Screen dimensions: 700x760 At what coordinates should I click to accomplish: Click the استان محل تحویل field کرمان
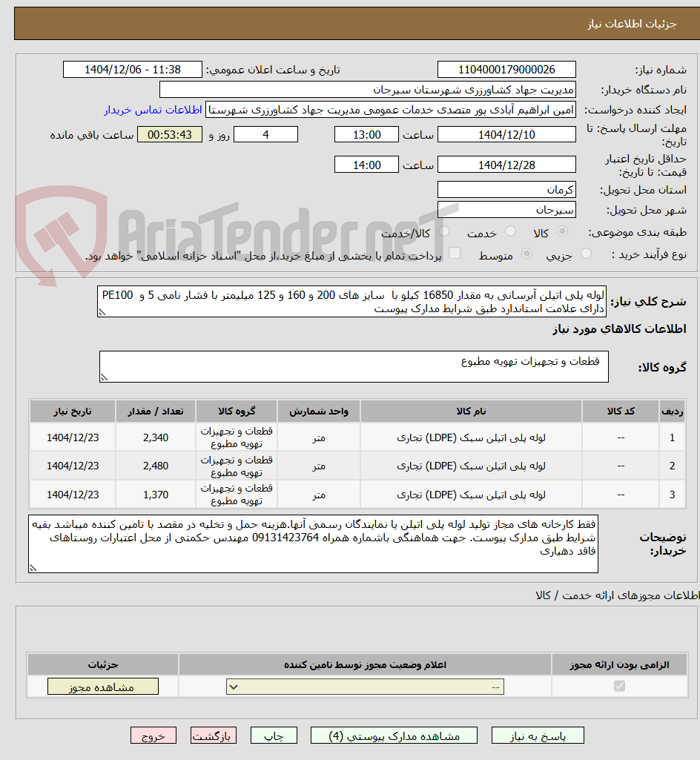tap(506, 190)
